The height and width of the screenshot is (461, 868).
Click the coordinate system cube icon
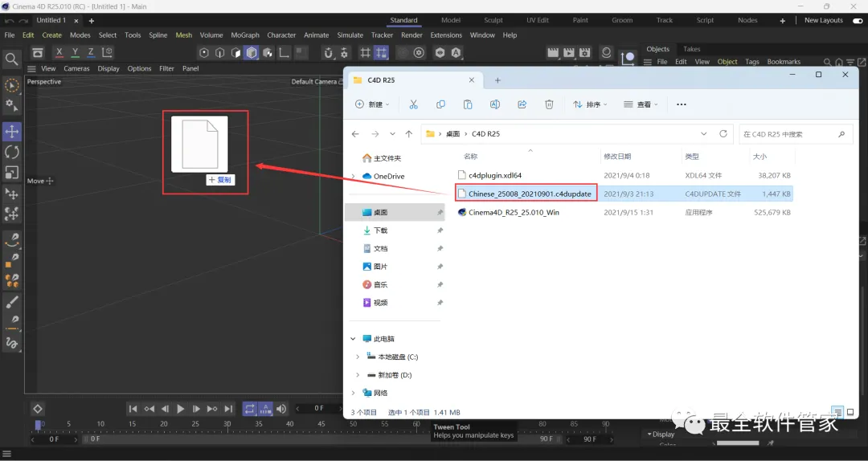[108, 52]
